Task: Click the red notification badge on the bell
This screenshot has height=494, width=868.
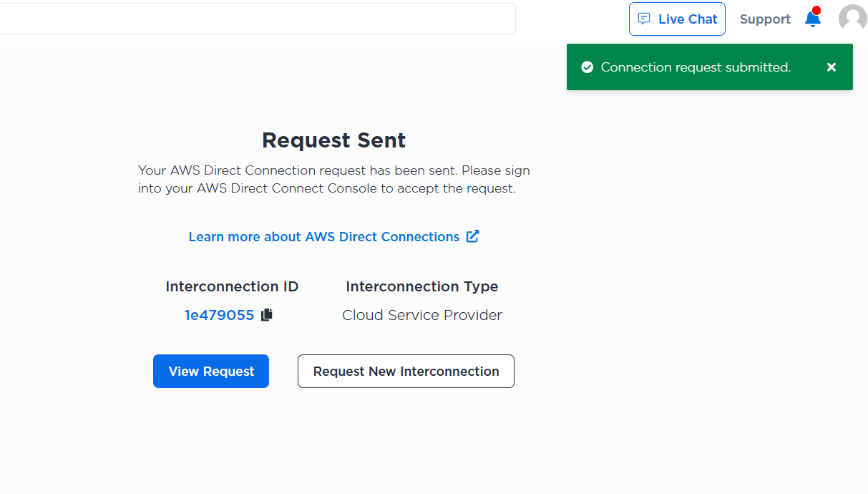Action: 818,11
